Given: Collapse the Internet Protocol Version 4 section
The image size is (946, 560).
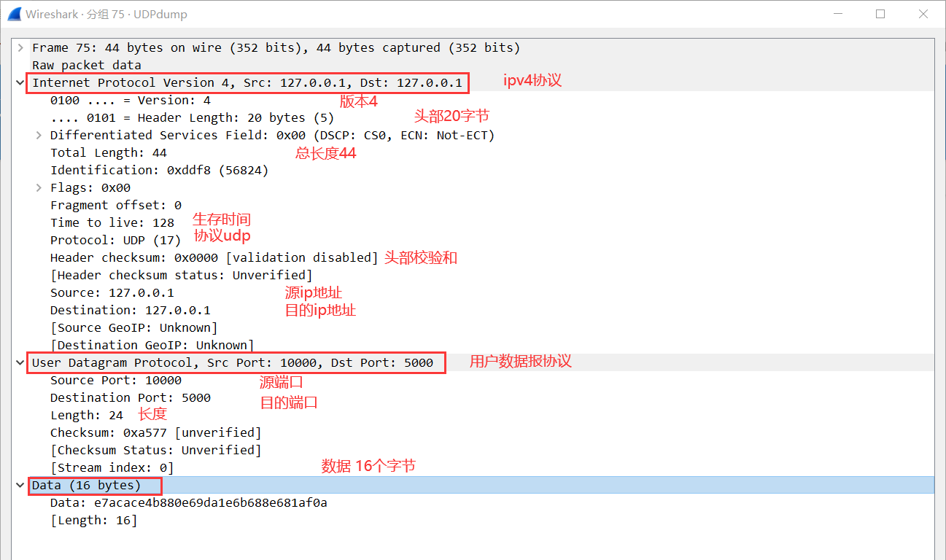Looking at the screenshot, I should [x=20, y=82].
